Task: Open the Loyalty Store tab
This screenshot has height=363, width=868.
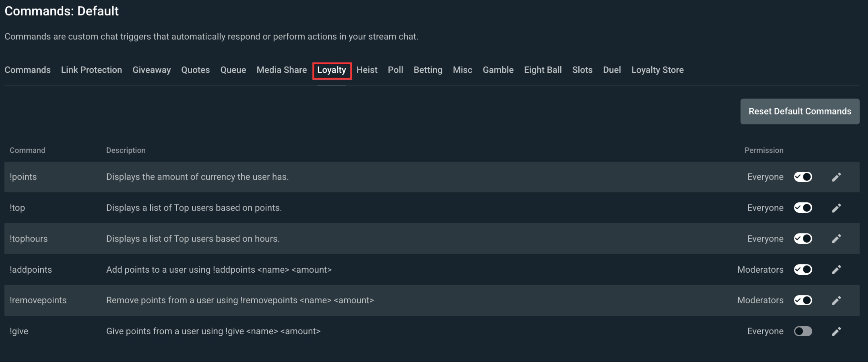Action: tap(657, 70)
